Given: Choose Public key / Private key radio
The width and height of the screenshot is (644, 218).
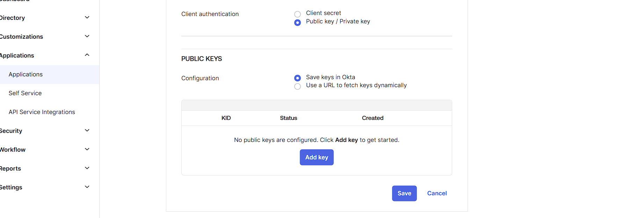Looking at the screenshot, I should pos(297,23).
